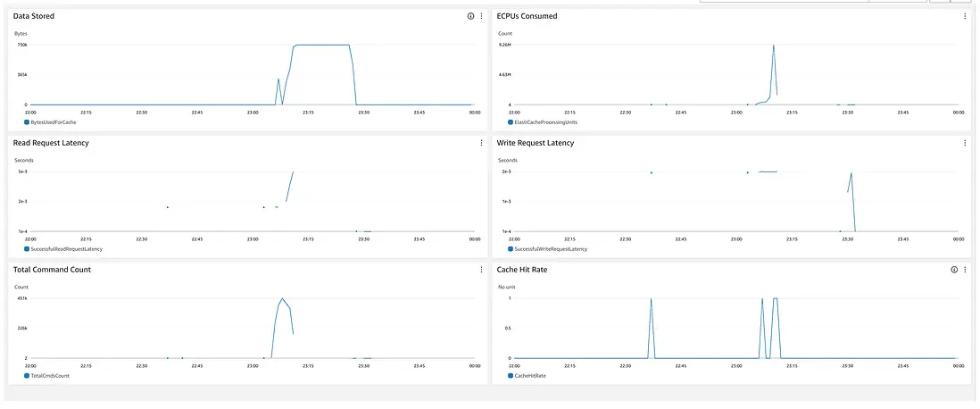The image size is (980, 409).
Task: Click the ECPUs Consumed widget title
Action: point(527,16)
